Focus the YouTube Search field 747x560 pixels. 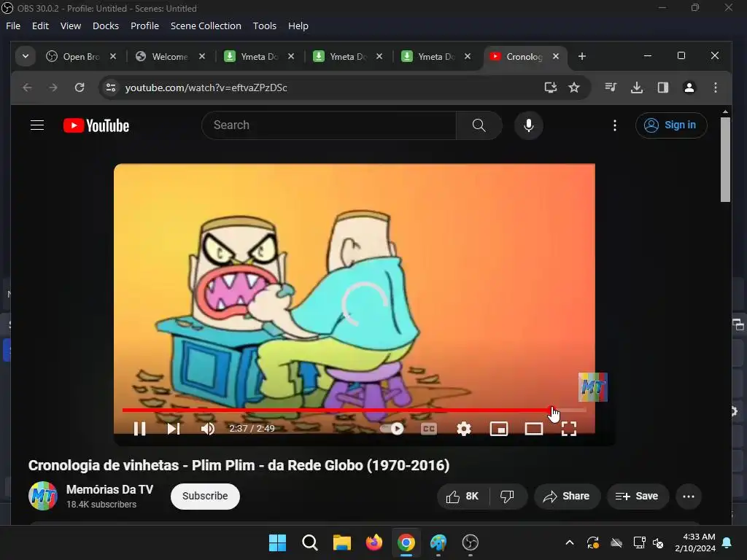[x=329, y=125]
